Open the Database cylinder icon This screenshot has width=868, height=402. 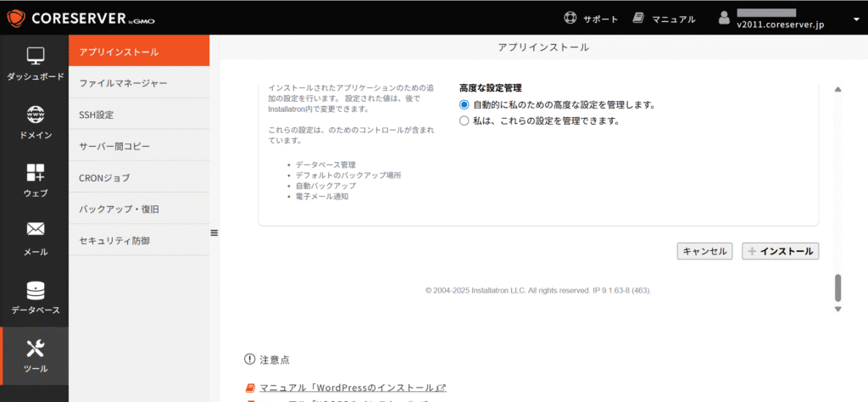[x=36, y=289]
